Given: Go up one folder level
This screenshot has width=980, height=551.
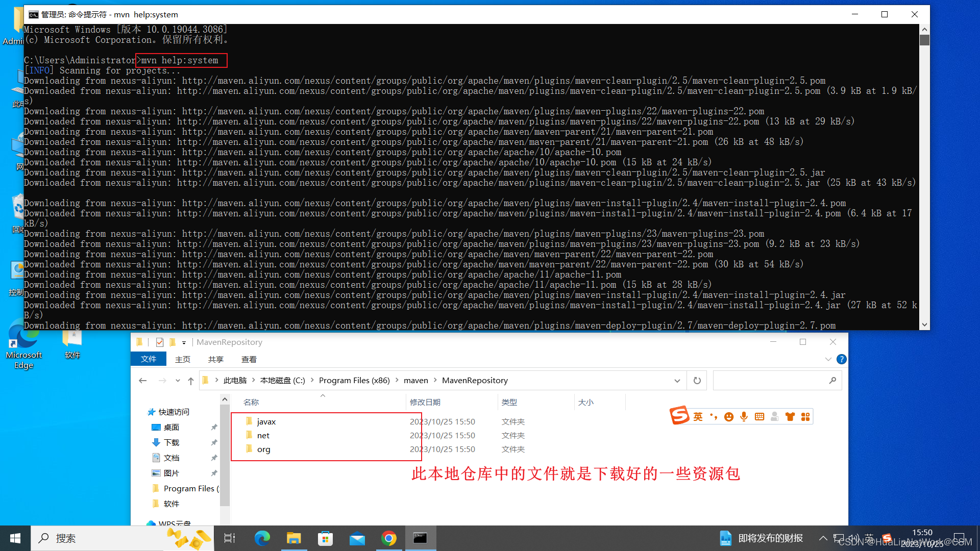Looking at the screenshot, I should pos(191,381).
